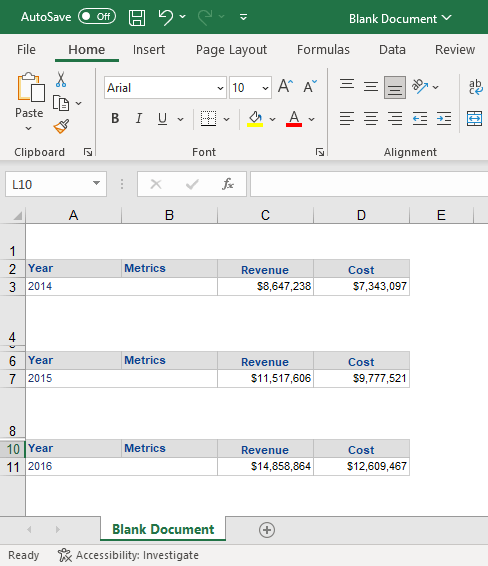Toggle the AutoSave switch

tap(97, 17)
